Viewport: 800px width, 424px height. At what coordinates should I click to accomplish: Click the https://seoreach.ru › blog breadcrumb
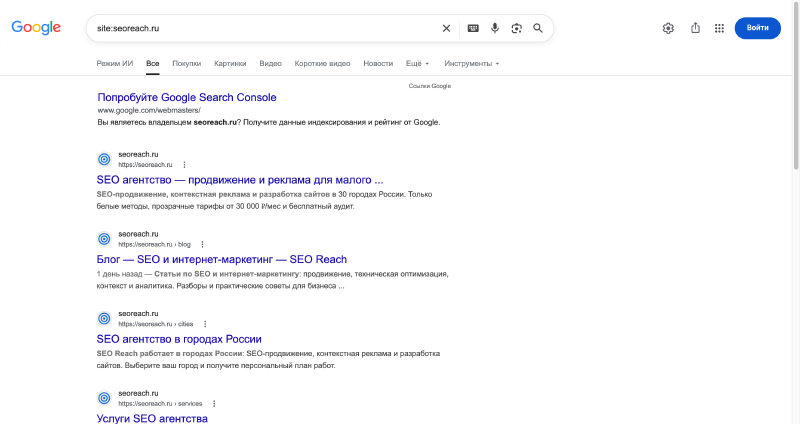[x=154, y=244]
